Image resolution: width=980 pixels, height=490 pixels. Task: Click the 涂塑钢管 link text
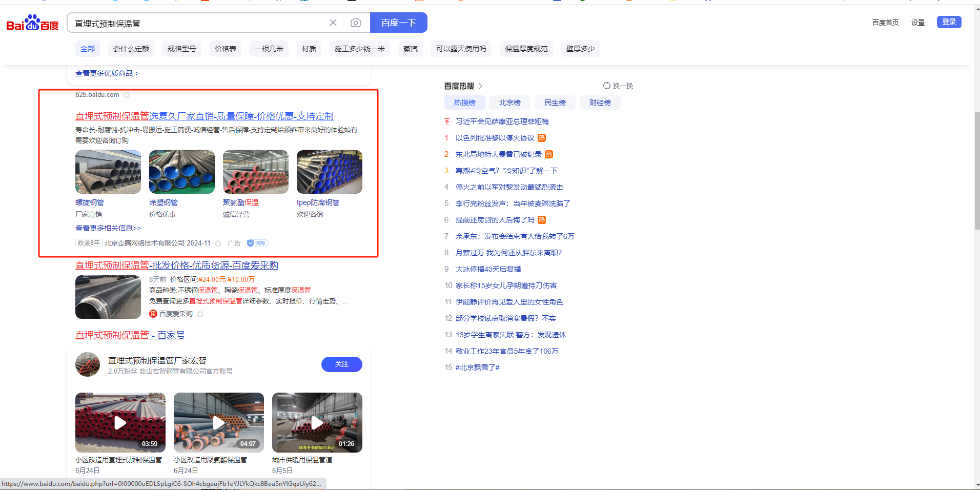click(x=164, y=202)
